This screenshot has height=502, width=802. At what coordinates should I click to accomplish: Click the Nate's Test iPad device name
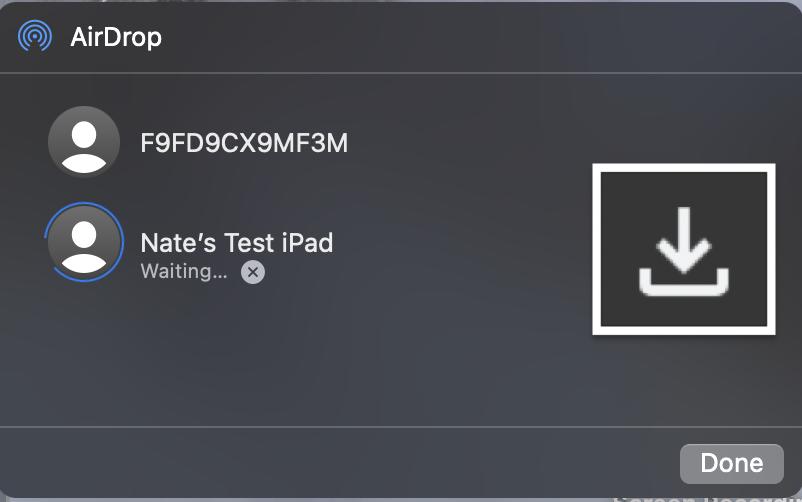[236, 242]
